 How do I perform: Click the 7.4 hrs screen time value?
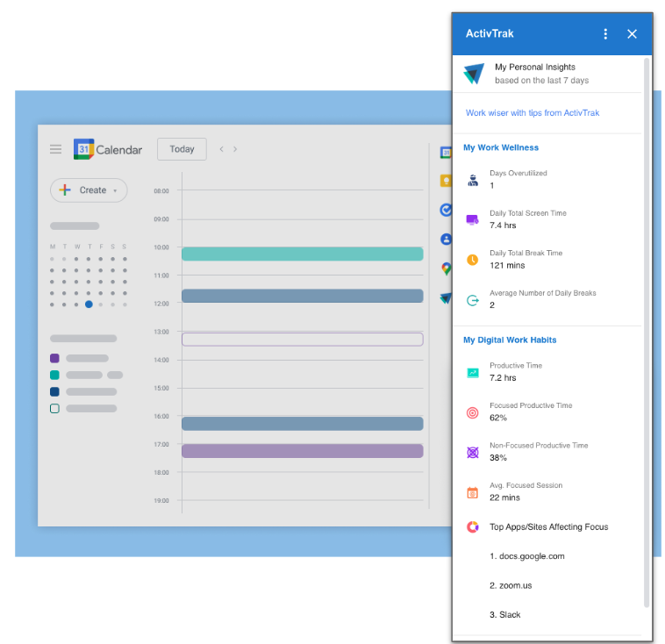tap(503, 225)
